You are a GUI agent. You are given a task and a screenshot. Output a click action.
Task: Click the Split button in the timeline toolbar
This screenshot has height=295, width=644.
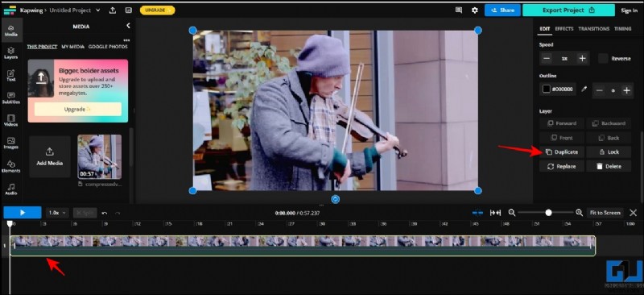[85, 213]
